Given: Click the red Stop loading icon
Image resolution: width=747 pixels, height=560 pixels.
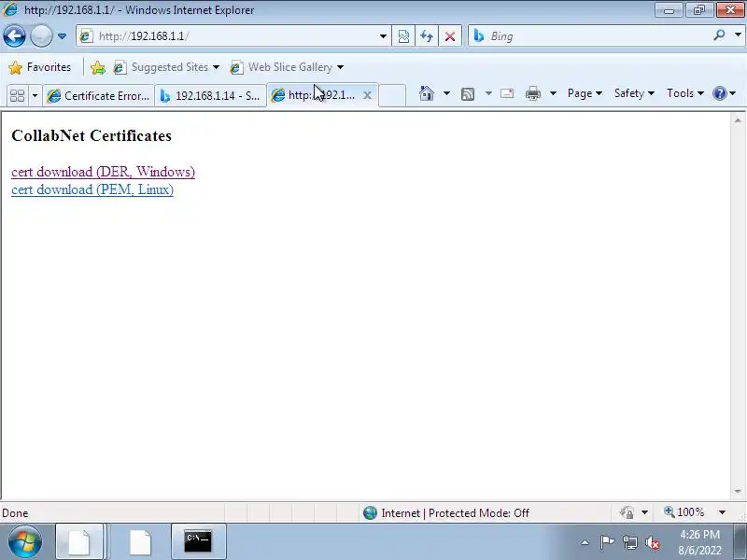Looking at the screenshot, I should point(450,36).
